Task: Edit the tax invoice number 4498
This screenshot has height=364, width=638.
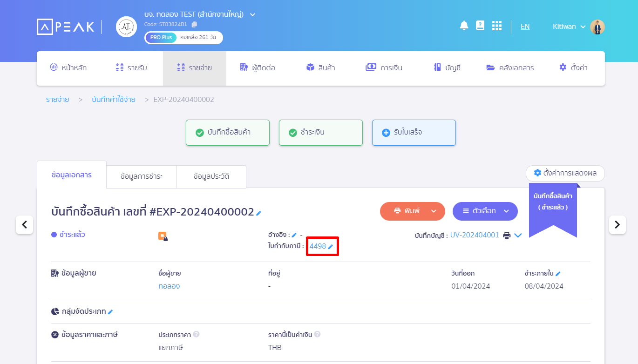Action: click(x=330, y=247)
